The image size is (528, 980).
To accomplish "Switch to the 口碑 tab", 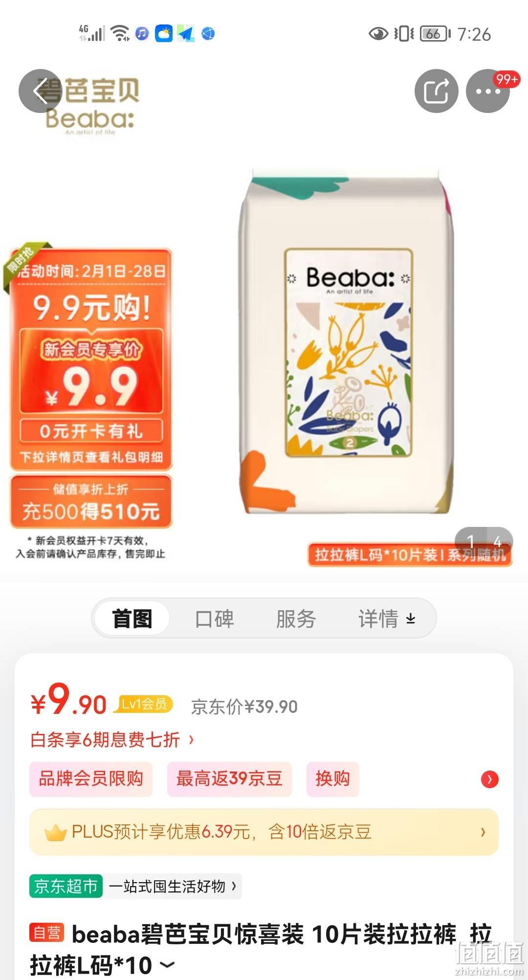I will point(214,618).
